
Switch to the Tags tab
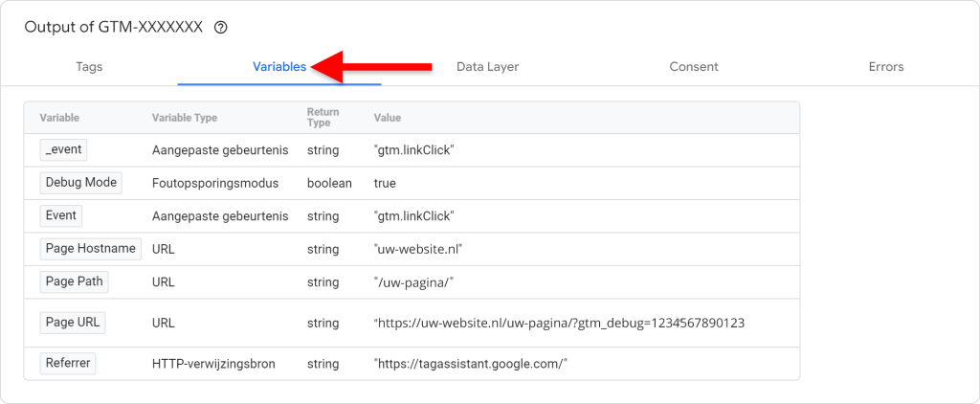[89, 67]
